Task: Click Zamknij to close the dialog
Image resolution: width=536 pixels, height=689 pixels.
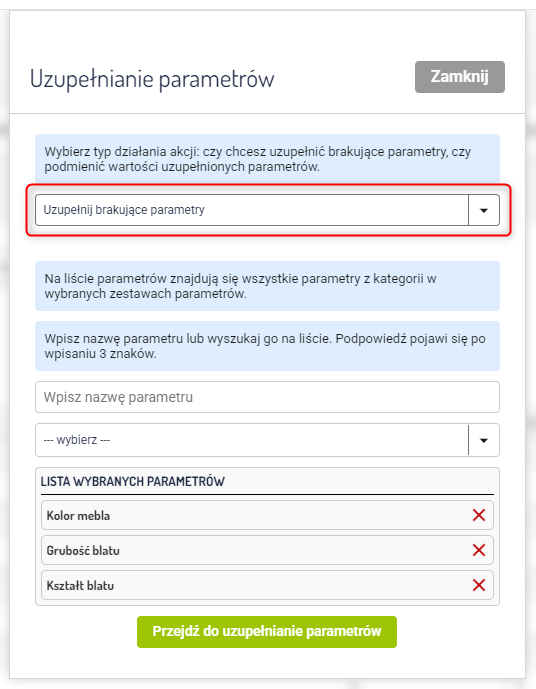Action: [460, 77]
